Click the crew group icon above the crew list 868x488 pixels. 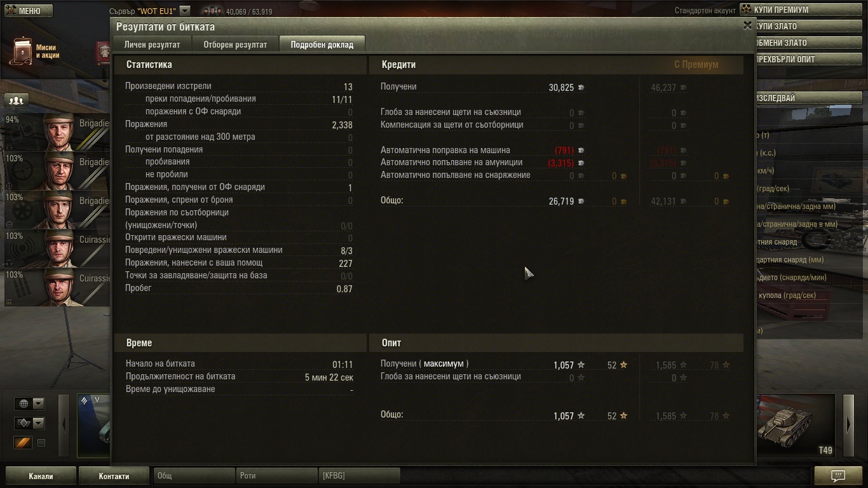tap(17, 100)
